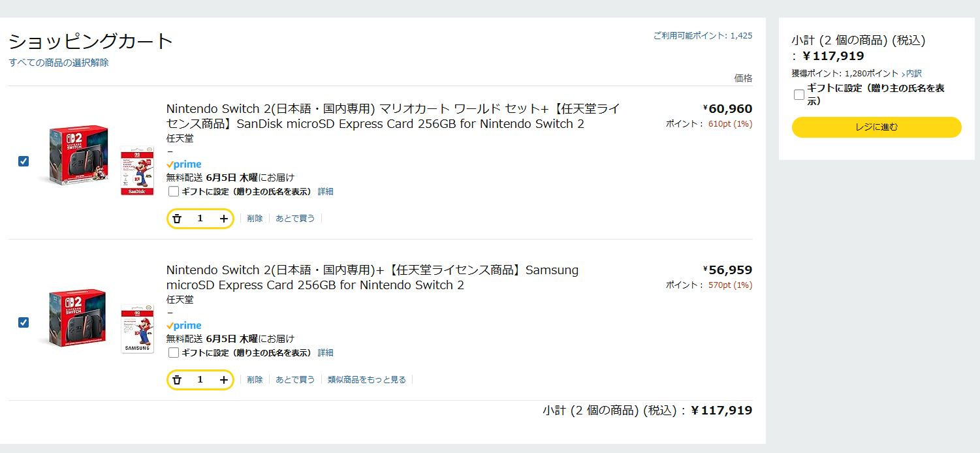
Task: Tick the gift checkbox in the subtotal panel
Action: pyautogui.click(x=799, y=95)
